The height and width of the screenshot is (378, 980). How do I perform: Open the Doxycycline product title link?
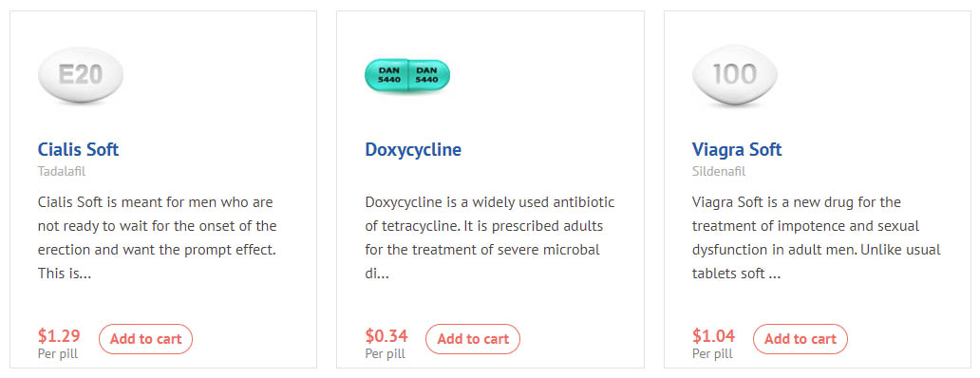point(413,149)
